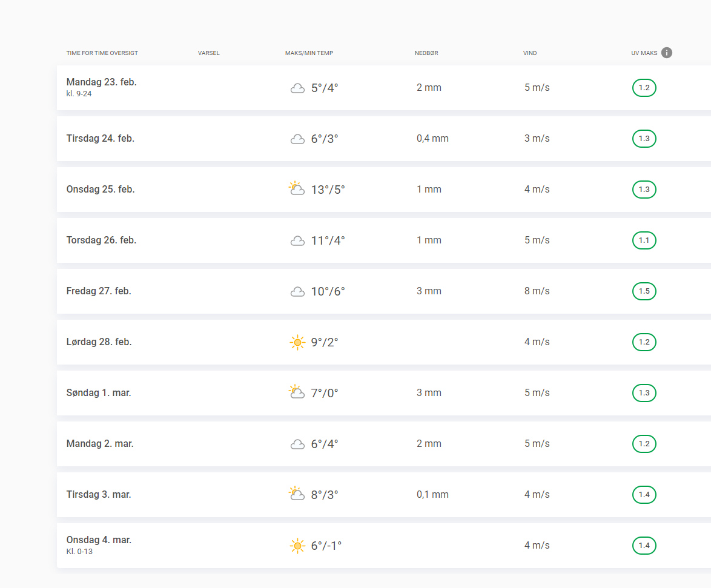Click cloudy icon for Mandag 23. feb.
The image size is (711, 588).
tap(297, 88)
